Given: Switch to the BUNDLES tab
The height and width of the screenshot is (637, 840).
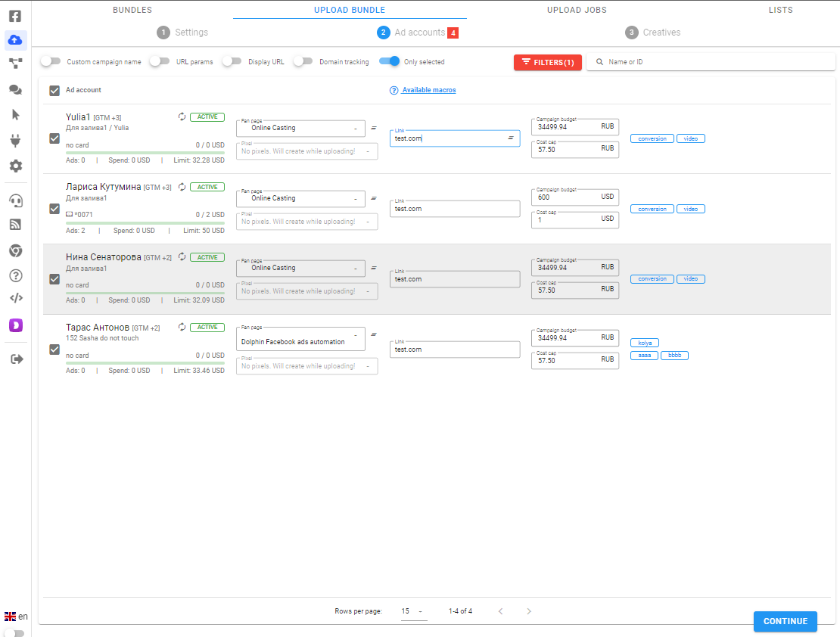Looking at the screenshot, I should click(132, 10).
